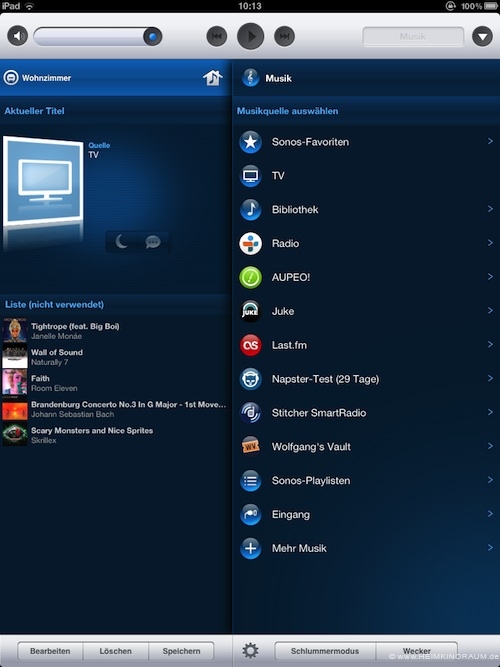The width and height of the screenshot is (500, 667).
Task: Expand Sonos-Playlisten chevron
Action: 490,480
